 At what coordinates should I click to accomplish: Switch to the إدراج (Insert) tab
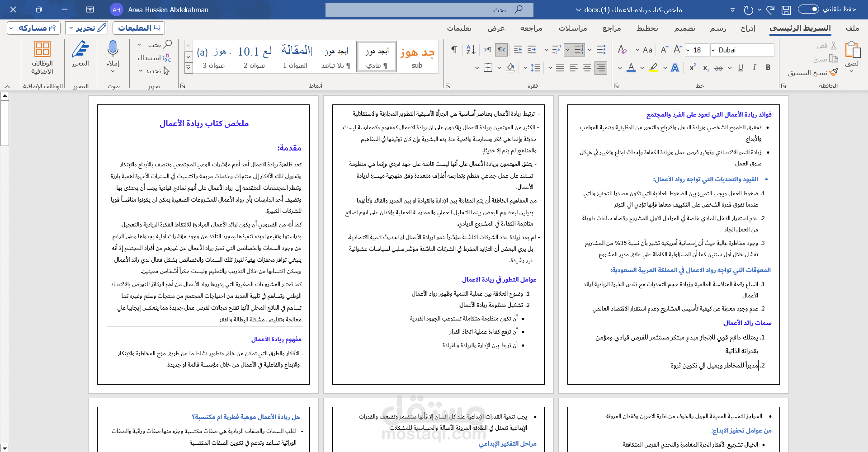pyautogui.click(x=748, y=28)
